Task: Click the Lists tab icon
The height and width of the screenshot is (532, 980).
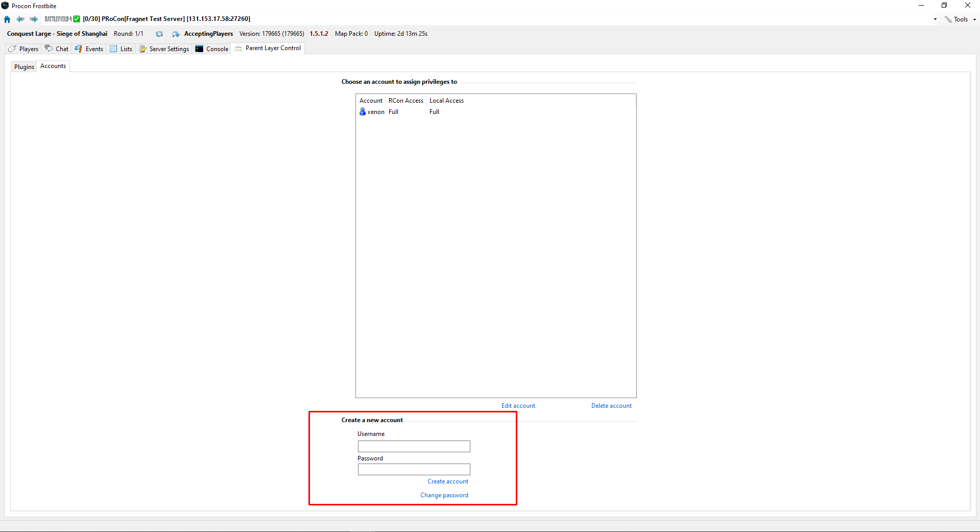Action: click(x=113, y=49)
